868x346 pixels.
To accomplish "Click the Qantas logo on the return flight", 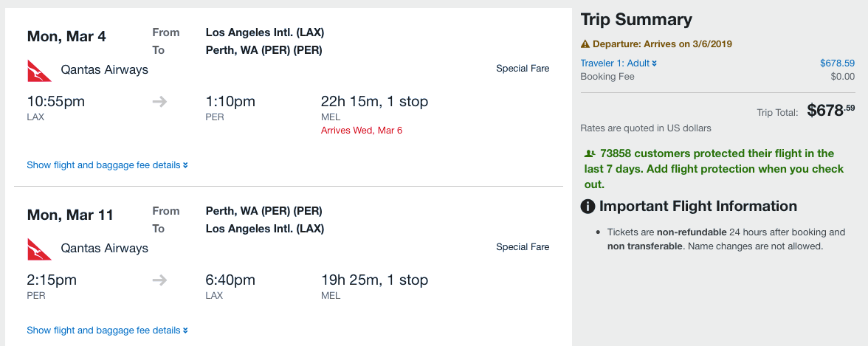I will click(39, 249).
